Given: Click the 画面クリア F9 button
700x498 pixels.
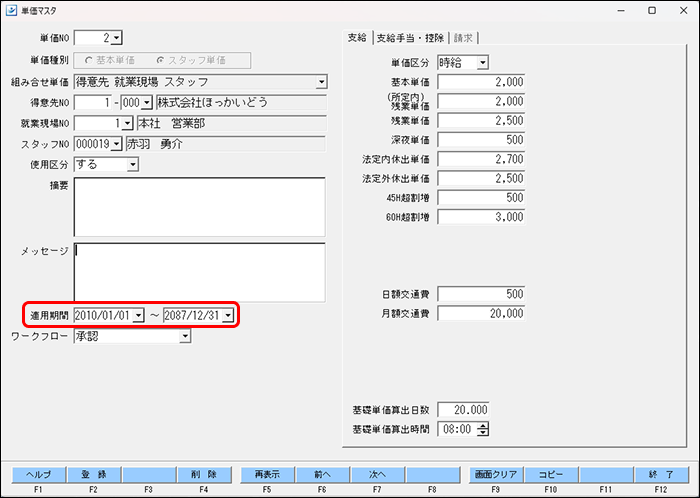Looking at the screenshot, I should click(496, 475).
